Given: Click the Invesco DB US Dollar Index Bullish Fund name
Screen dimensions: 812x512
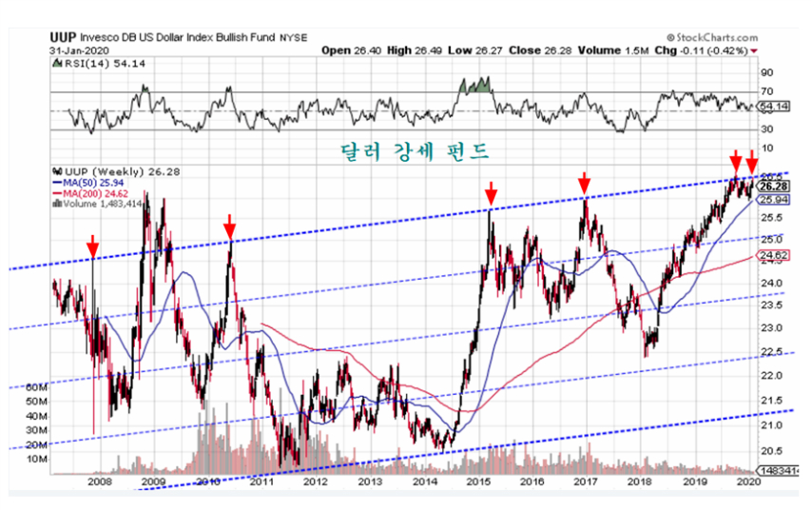Looking at the screenshot, I should click(178, 37).
